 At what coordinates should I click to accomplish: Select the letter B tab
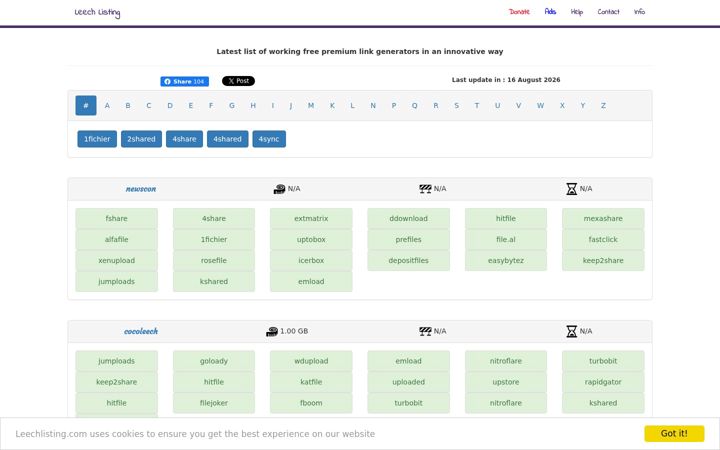(128, 106)
